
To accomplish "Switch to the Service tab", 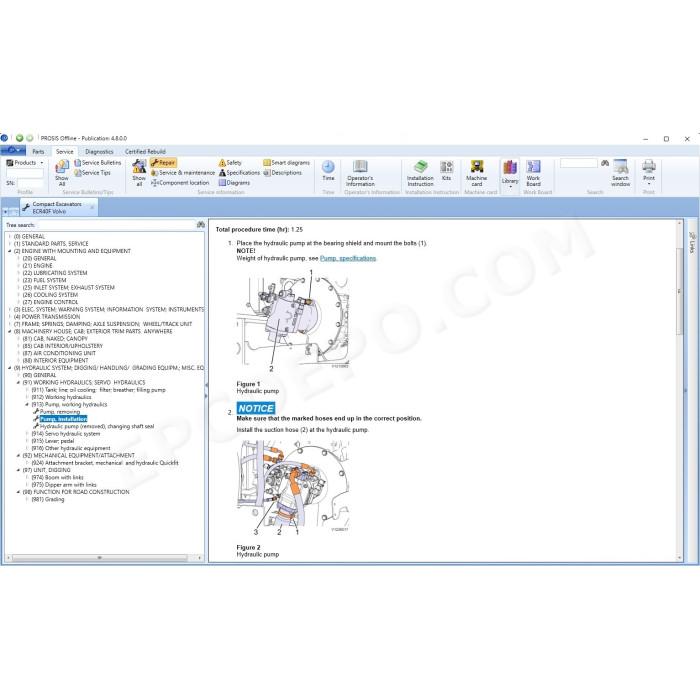I will (x=65, y=152).
